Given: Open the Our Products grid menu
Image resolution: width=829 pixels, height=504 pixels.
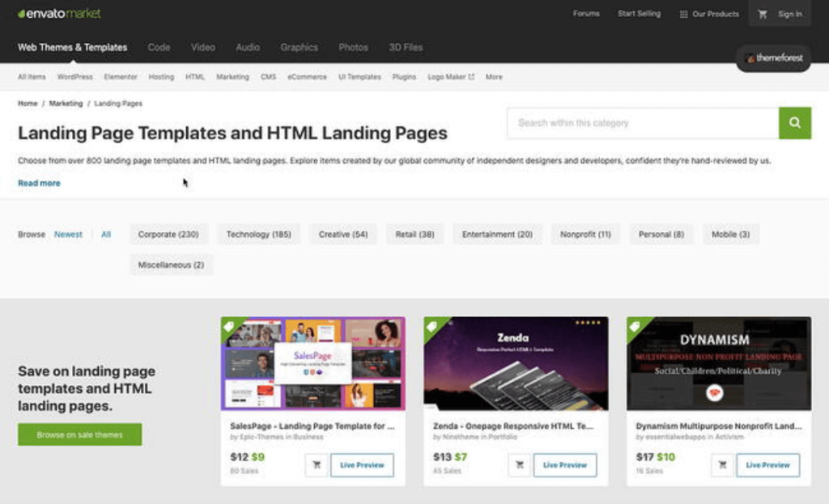Looking at the screenshot, I should [709, 15].
